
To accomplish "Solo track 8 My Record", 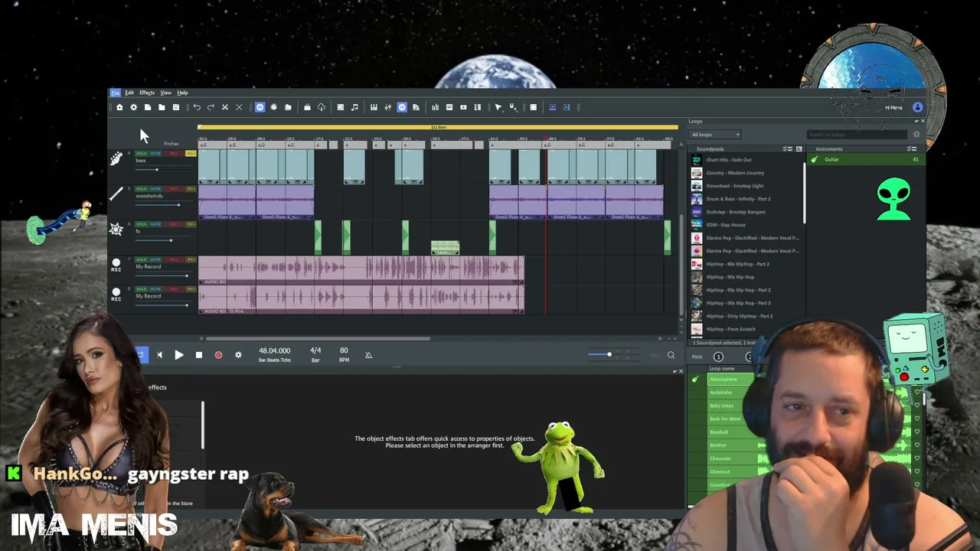I will click(x=142, y=289).
